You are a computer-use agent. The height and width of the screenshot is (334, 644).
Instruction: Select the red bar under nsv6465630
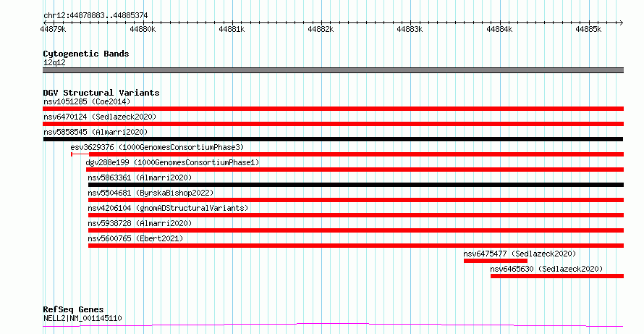tap(557, 276)
